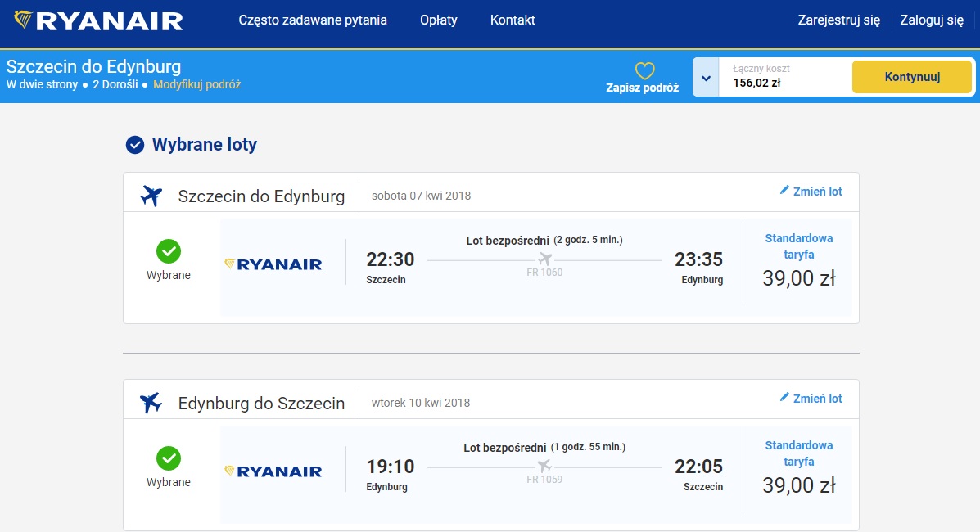Click the Ryanair logo in header

[x=98, y=20]
